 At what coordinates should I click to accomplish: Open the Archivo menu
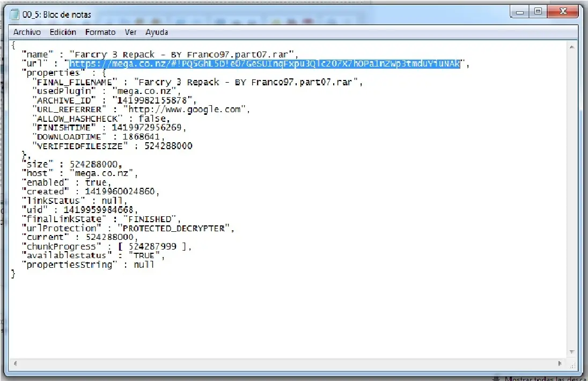(x=27, y=32)
